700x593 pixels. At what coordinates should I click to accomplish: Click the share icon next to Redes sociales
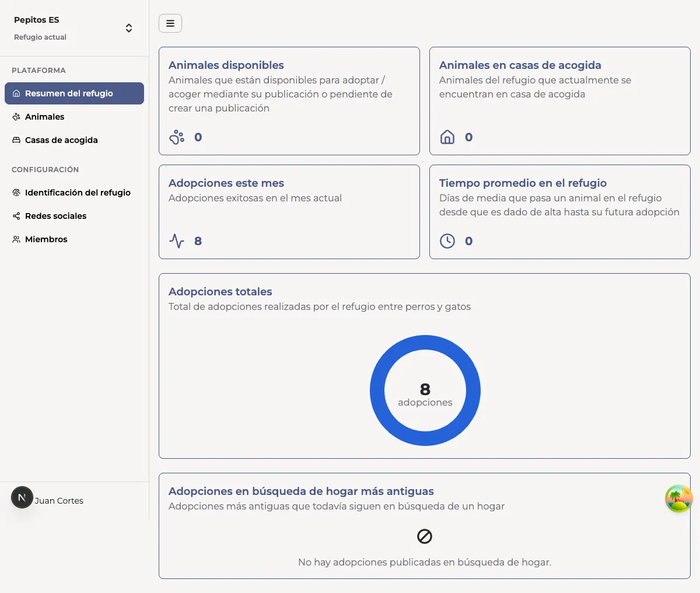[x=16, y=216]
